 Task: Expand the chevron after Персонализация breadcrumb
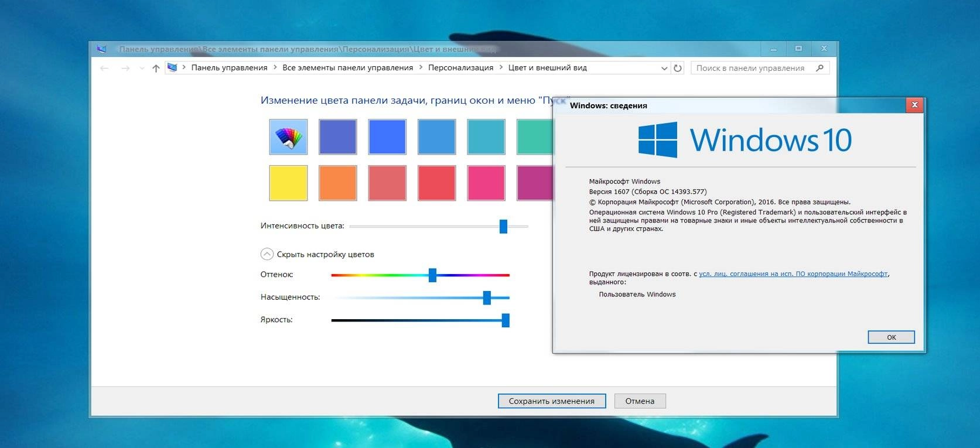point(501,68)
